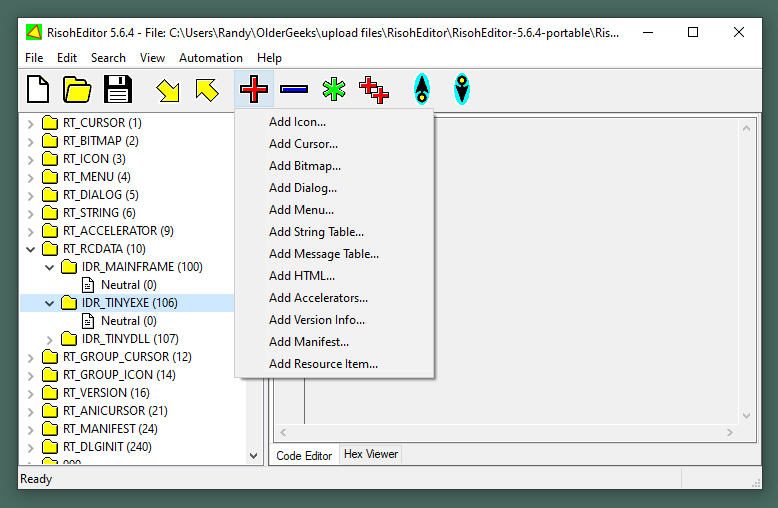Open the Automation menu
The height and width of the screenshot is (508, 778).
[211, 58]
